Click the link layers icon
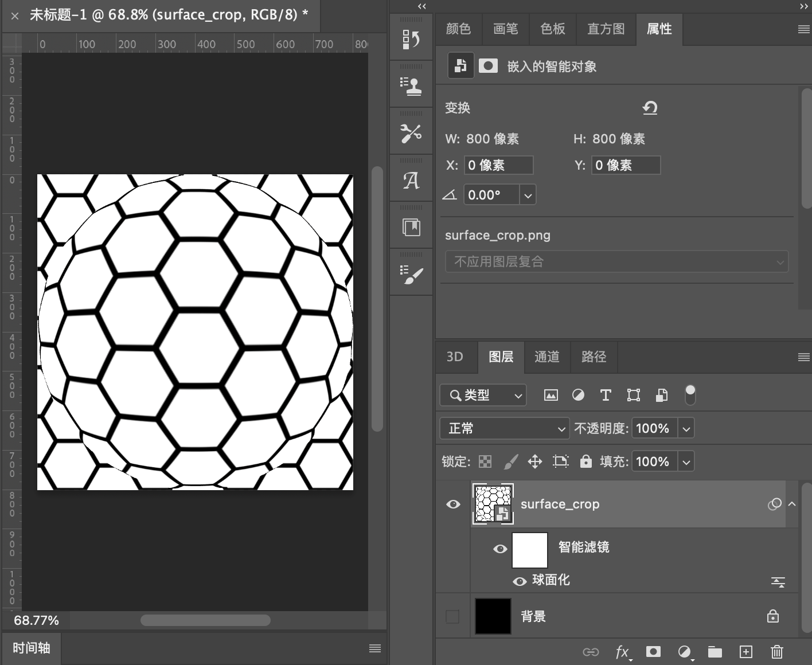812x665 pixels. (x=591, y=652)
